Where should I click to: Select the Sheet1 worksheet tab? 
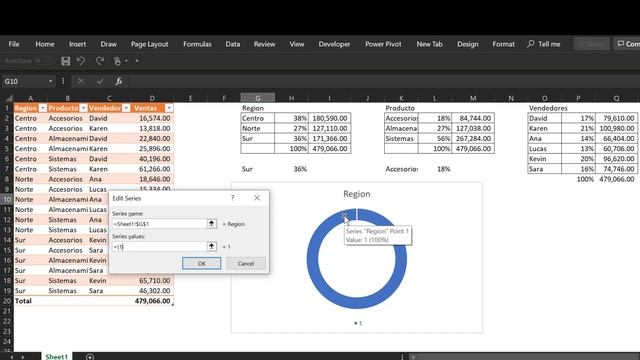56,356
